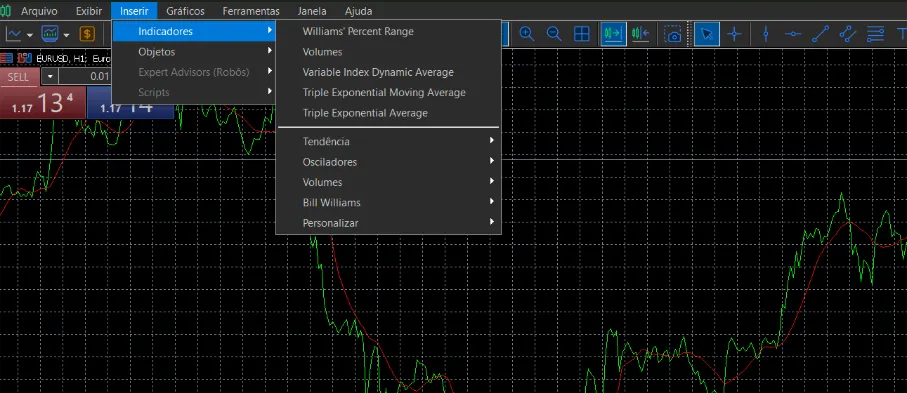
Task: Click the red SELL button
Action: pyautogui.click(x=18, y=76)
